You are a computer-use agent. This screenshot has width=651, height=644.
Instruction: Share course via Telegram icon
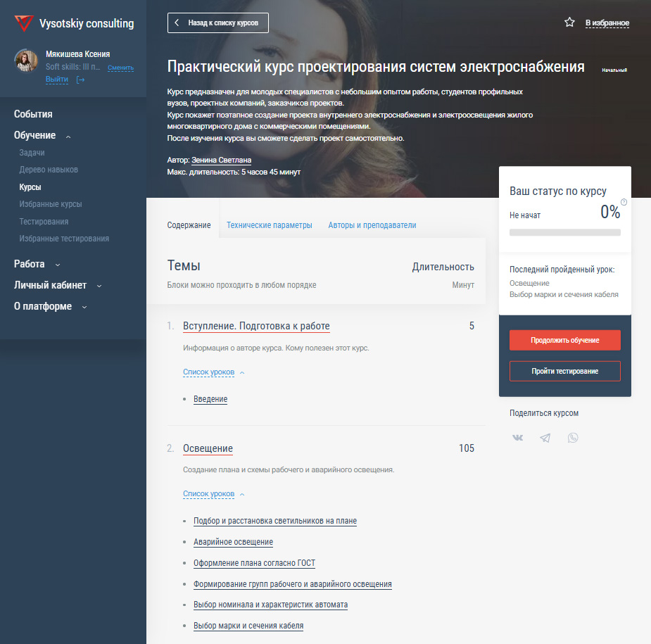(x=545, y=438)
